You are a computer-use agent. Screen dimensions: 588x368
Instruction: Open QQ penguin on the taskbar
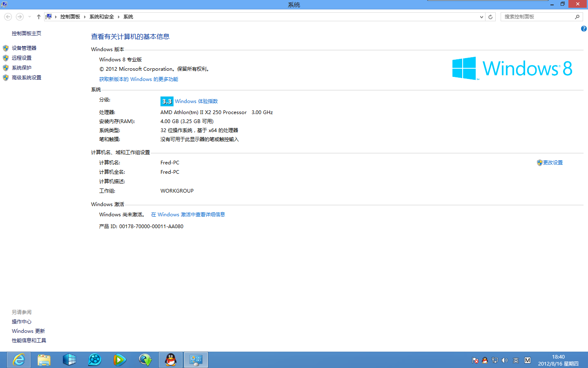click(171, 360)
